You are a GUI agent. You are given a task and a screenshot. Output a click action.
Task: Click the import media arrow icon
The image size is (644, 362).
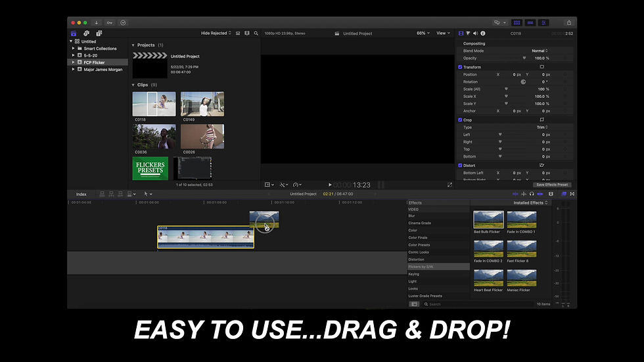(97, 22)
